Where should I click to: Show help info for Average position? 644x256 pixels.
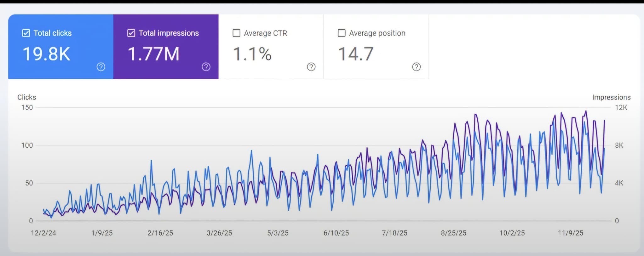coord(416,67)
